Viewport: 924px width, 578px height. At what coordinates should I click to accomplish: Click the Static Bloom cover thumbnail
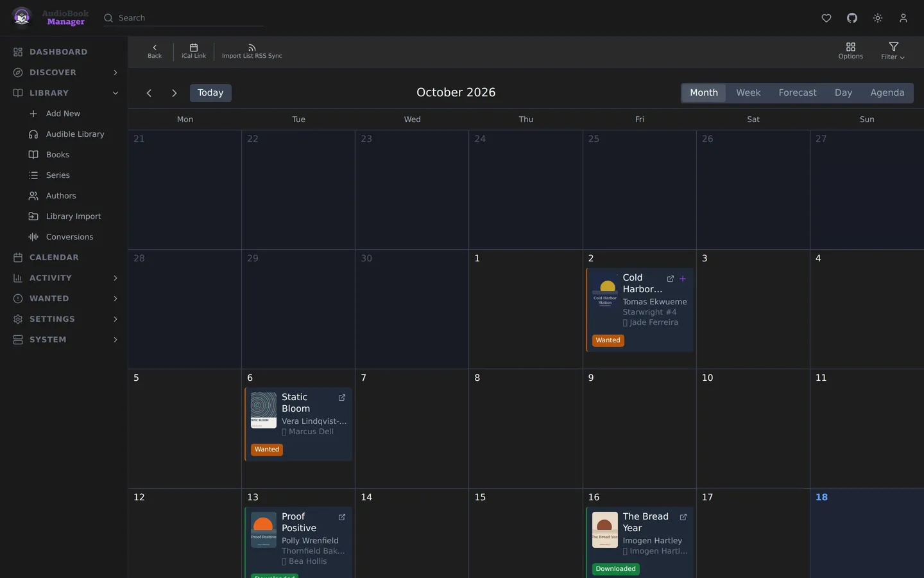pos(264,410)
